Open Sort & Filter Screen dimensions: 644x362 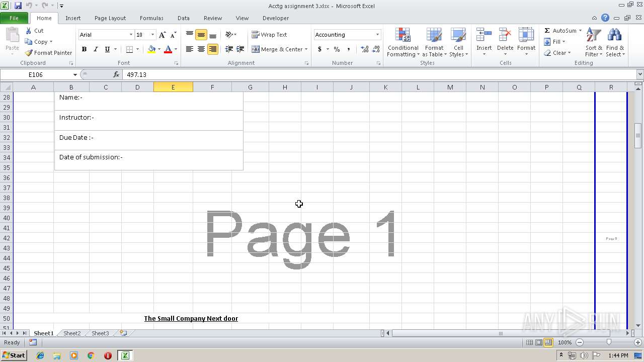point(594,42)
